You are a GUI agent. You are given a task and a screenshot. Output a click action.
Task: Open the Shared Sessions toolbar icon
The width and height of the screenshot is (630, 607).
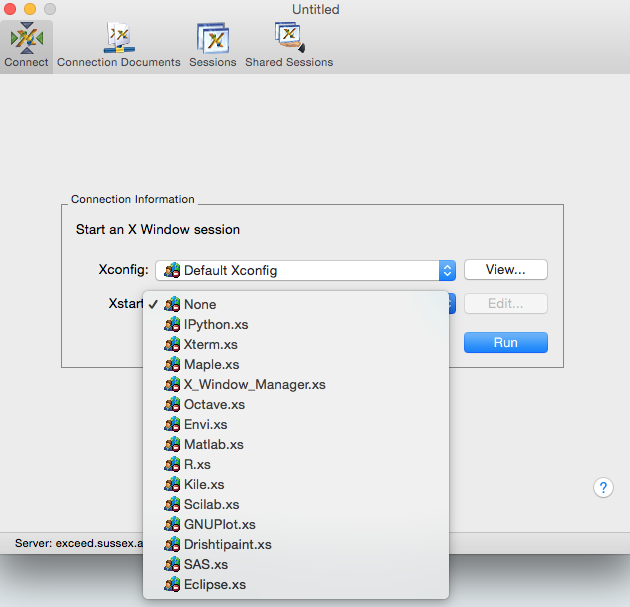coord(289,46)
